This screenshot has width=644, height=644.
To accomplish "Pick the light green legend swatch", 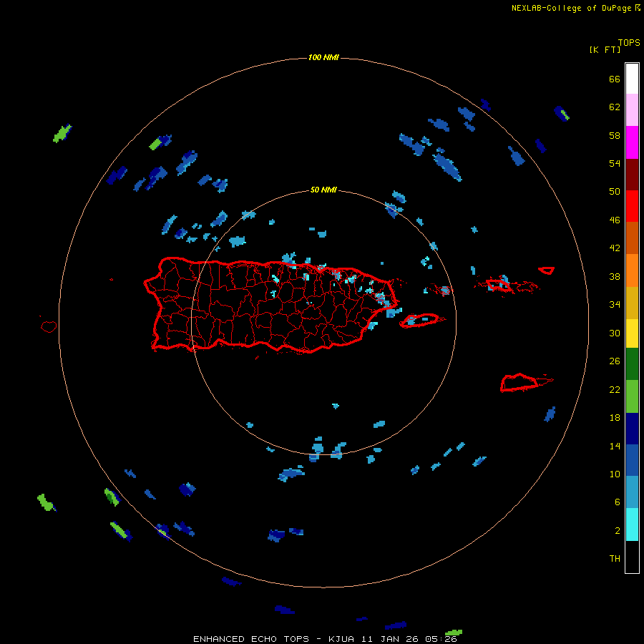I will tap(632, 396).
